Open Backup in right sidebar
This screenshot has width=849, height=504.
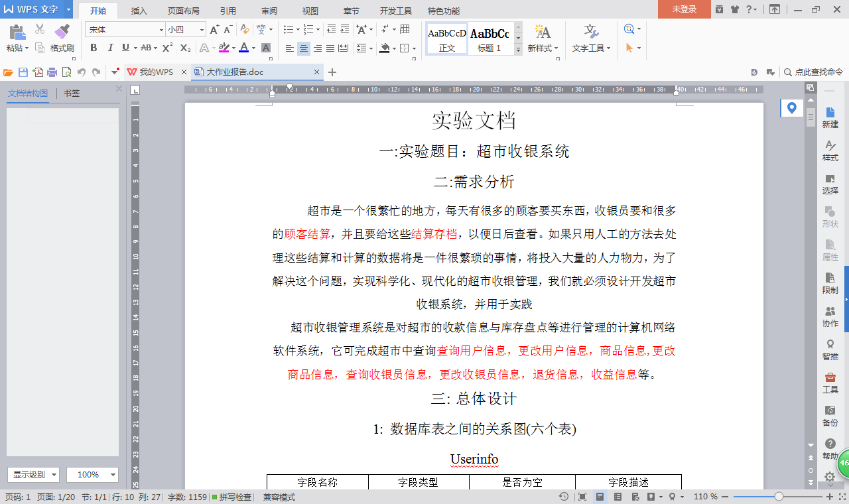(x=830, y=416)
